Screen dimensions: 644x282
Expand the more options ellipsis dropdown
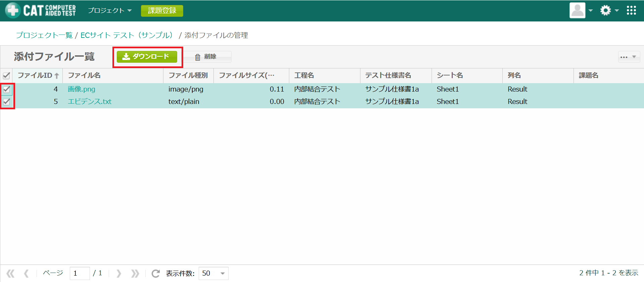pyautogui.click(x=629, y=57)
